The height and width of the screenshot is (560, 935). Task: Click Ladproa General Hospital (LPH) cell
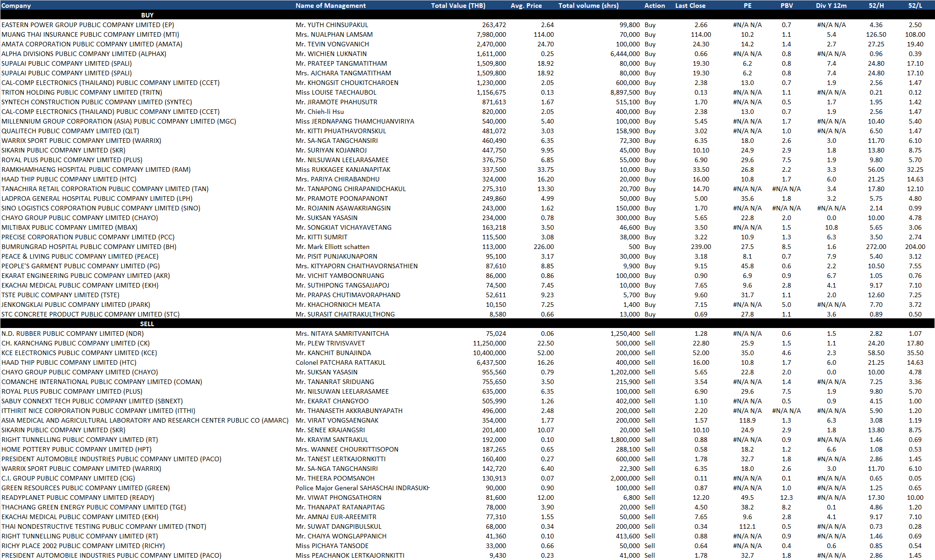pyautogui.click(x=97, y=198)
